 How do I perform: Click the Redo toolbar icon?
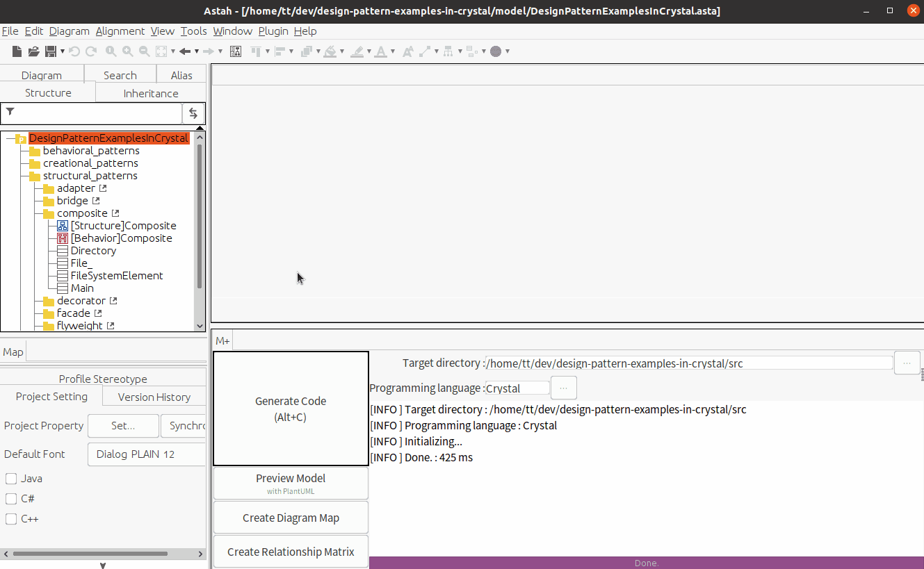[x=91, y=51]
